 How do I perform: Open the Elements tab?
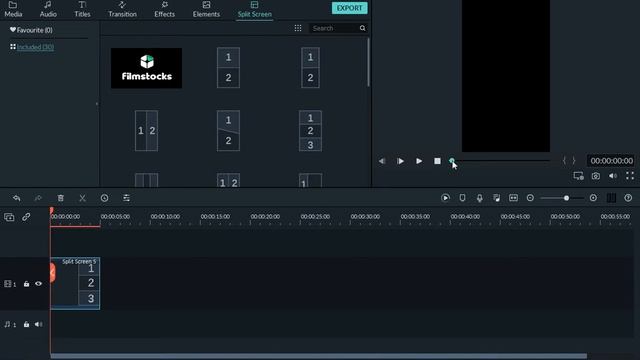click(206, 9)
